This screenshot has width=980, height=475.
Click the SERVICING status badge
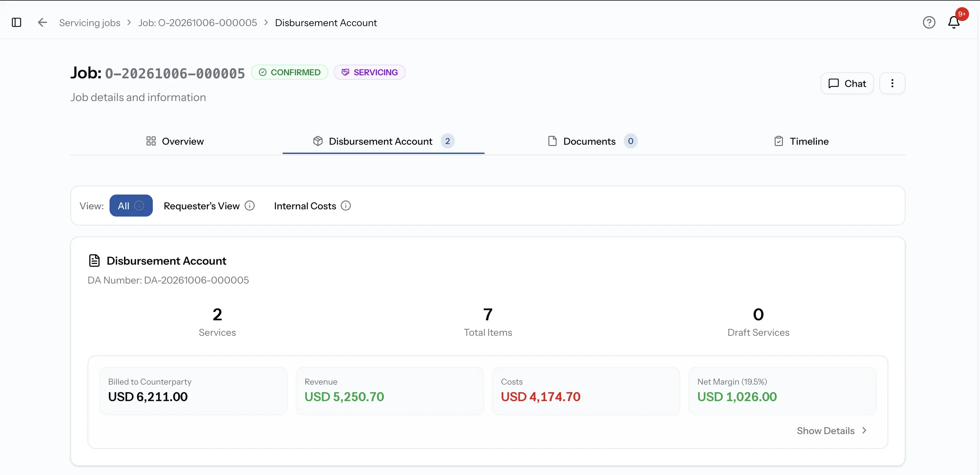pos(369,72)
